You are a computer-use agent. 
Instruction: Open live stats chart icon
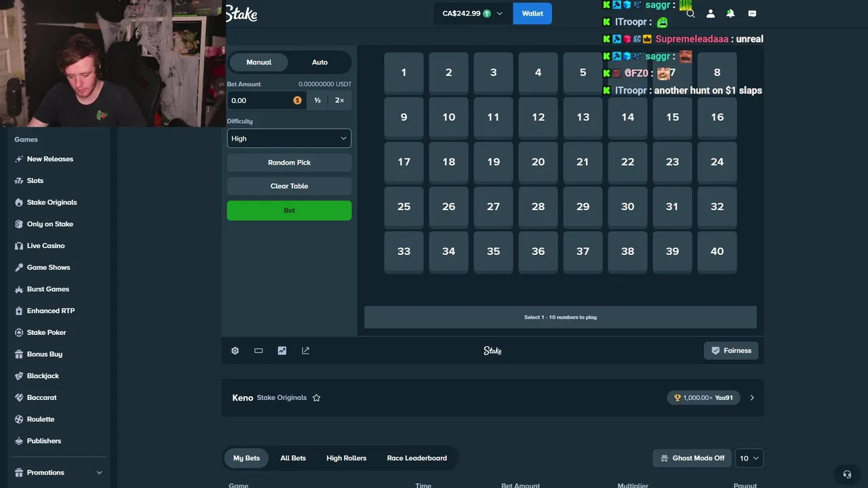point(282,350)
